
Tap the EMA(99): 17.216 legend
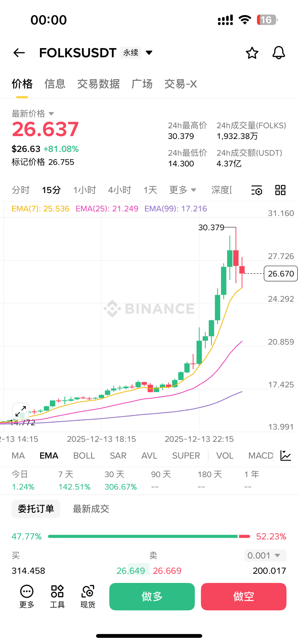click(176, 209)
